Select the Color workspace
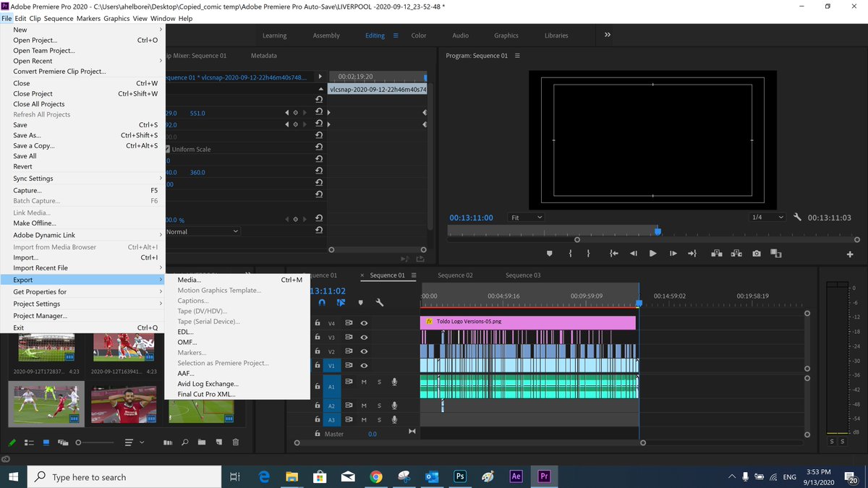The image size is (868, 488). click(419, 35)
